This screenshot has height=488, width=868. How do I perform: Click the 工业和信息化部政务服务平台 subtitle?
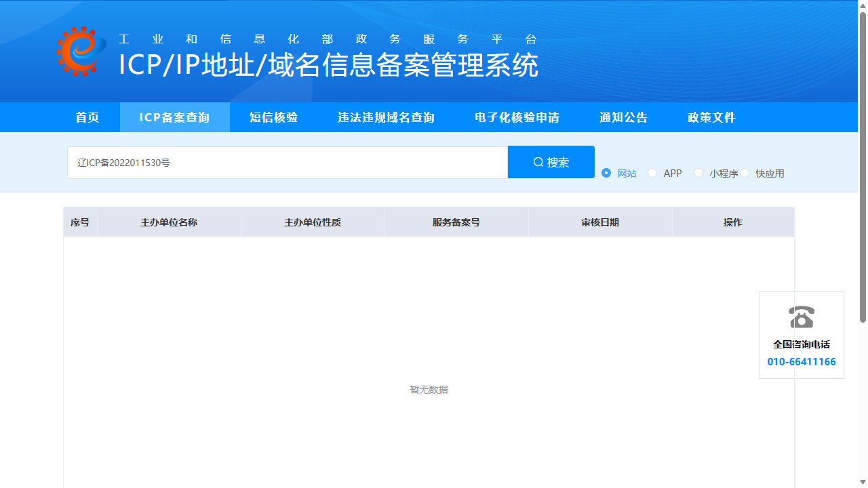point(328,39)
